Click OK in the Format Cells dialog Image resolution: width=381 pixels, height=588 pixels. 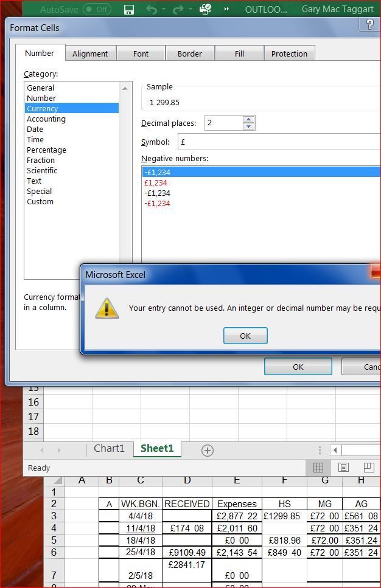point(298,367)
